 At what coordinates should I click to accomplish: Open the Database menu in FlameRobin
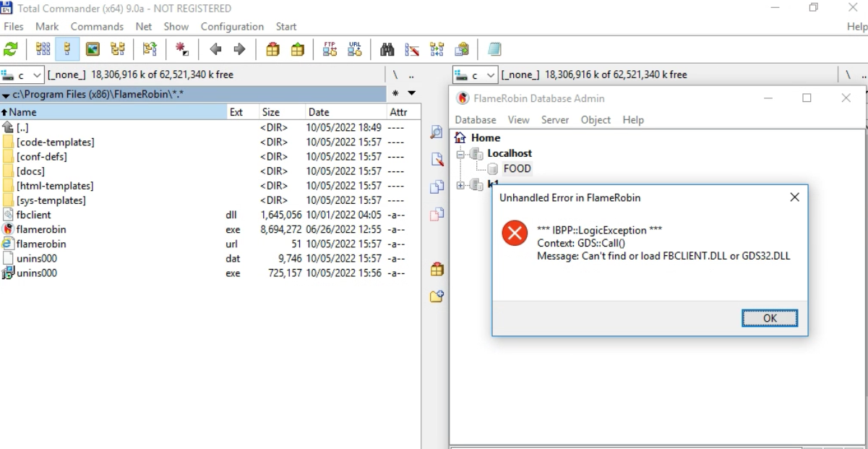[475, 120]
